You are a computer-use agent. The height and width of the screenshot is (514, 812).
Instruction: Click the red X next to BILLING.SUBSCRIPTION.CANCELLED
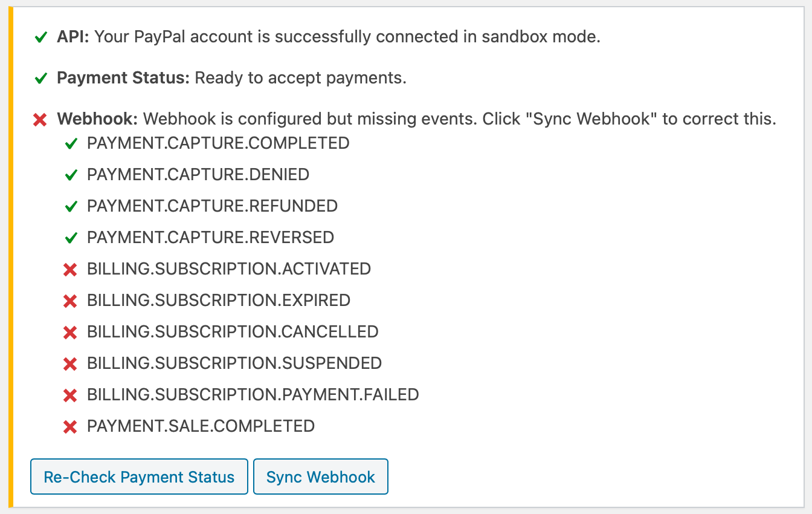[70, 333]
